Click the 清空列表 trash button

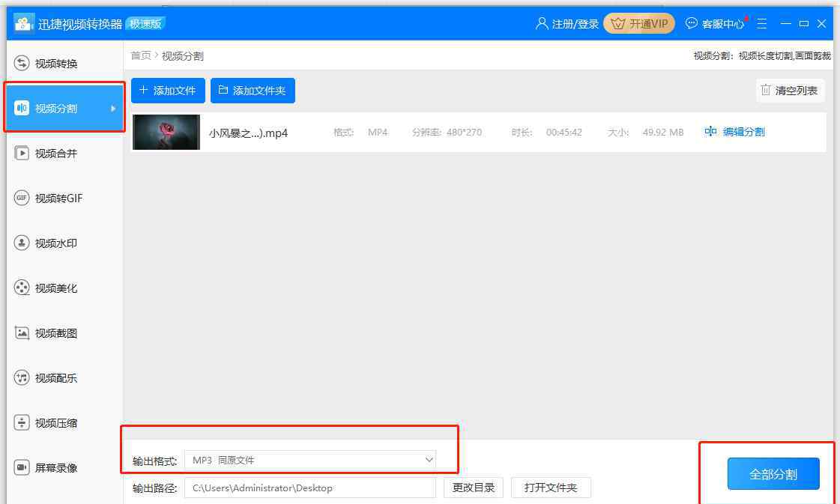[790, 91]
